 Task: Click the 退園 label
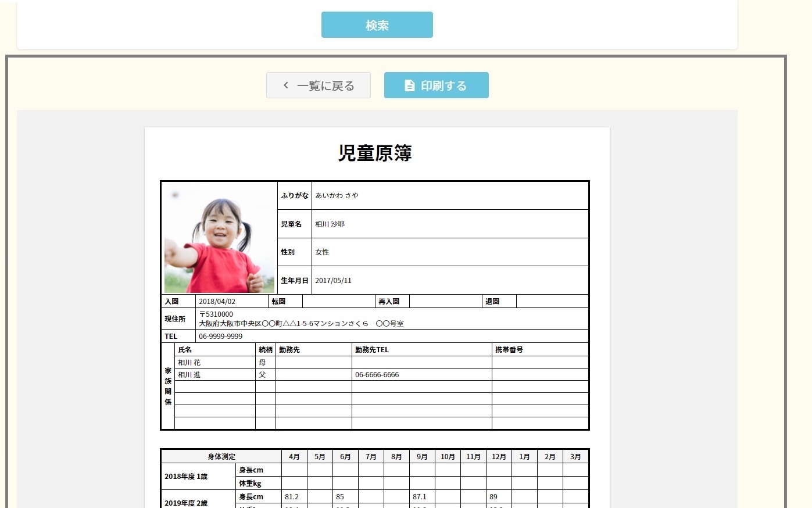pyautogui.click(x=492, y=301)
